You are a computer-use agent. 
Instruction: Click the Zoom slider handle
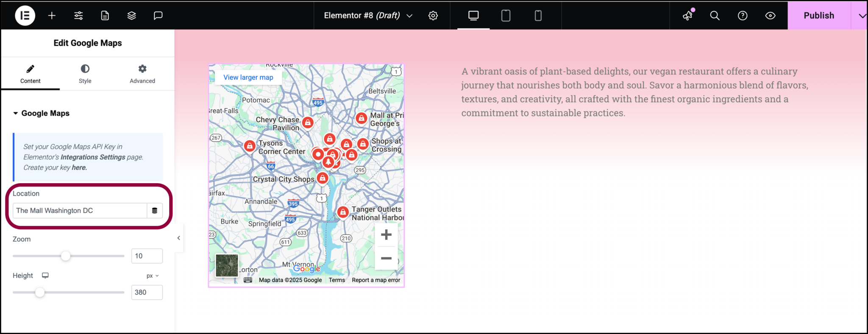coord(65,256)
